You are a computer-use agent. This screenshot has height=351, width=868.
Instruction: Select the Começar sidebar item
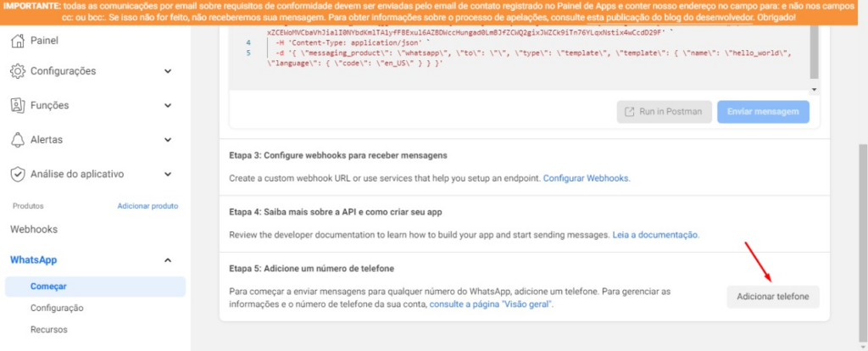tap(48, 287)
